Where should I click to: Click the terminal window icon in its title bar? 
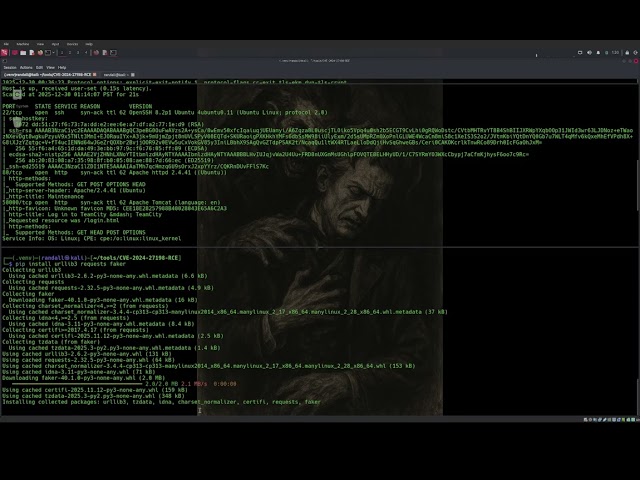tap(4, 61)
